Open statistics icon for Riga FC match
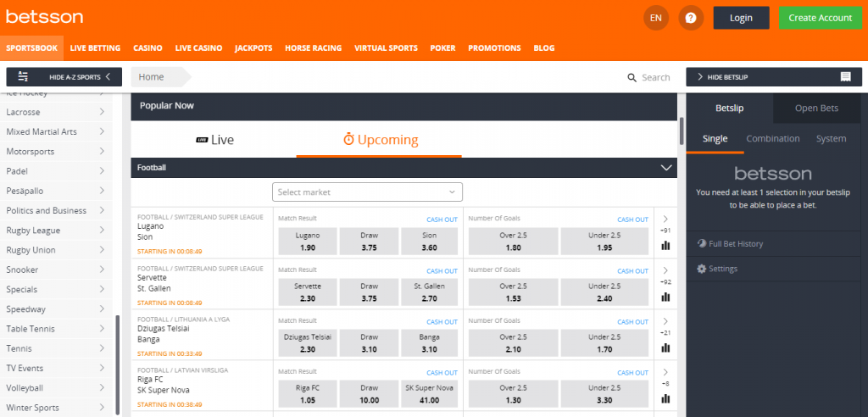The height and width of the screenshot is (417, 868). (665, 398)
